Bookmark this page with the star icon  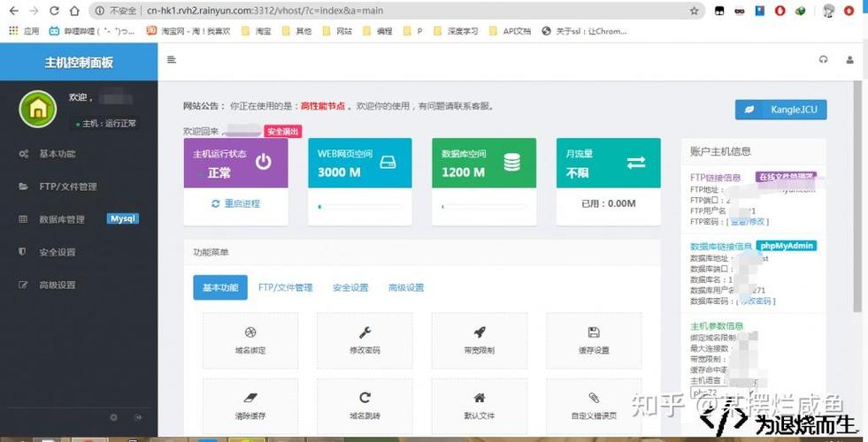tap(694, 11)
